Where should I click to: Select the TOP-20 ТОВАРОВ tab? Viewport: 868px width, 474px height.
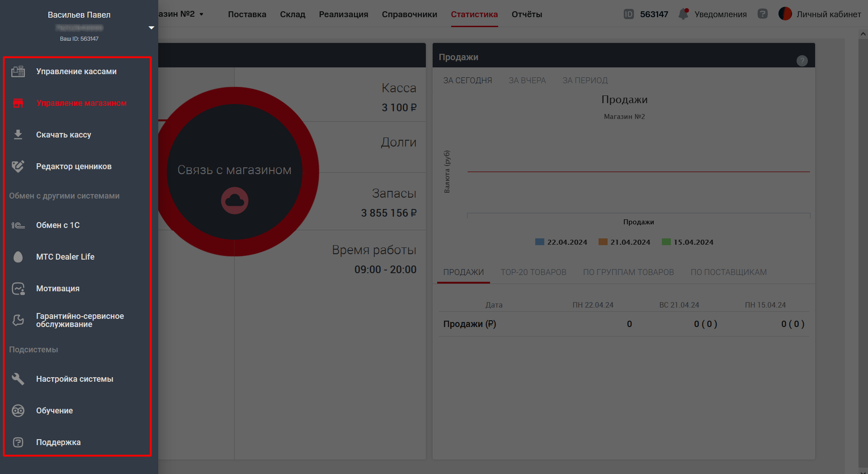coord(533,272)
